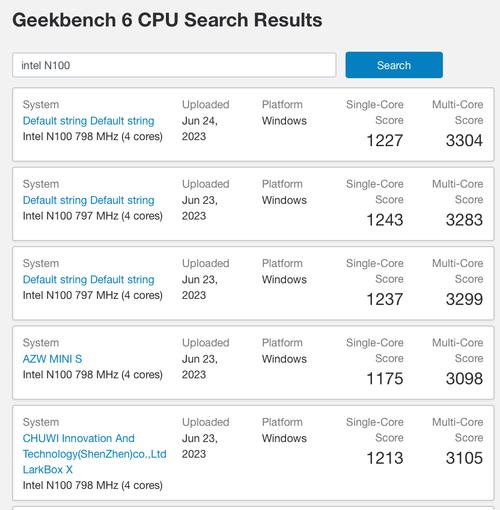Click the 3098 multi-core score value

pos(464,378)
